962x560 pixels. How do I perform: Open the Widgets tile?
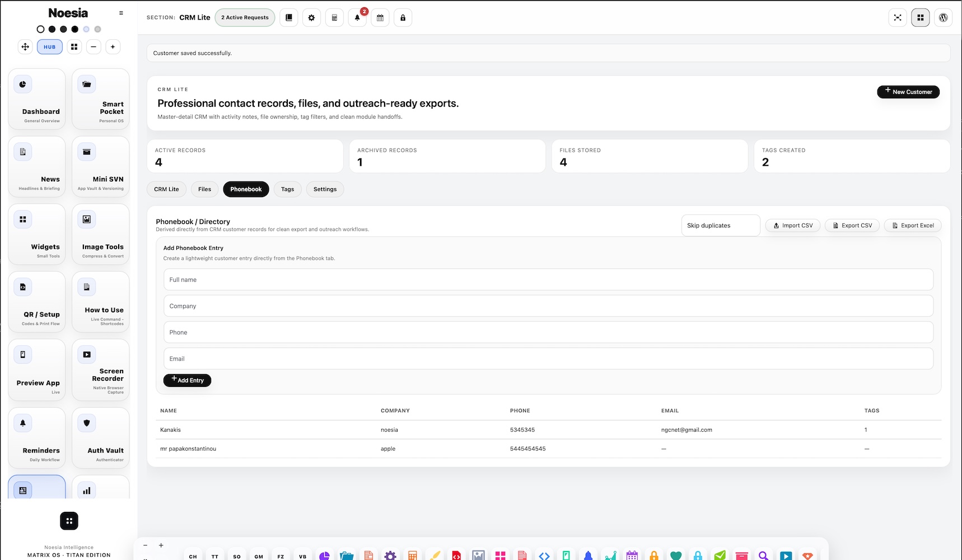pyautogui.click(x=37, y=234)
